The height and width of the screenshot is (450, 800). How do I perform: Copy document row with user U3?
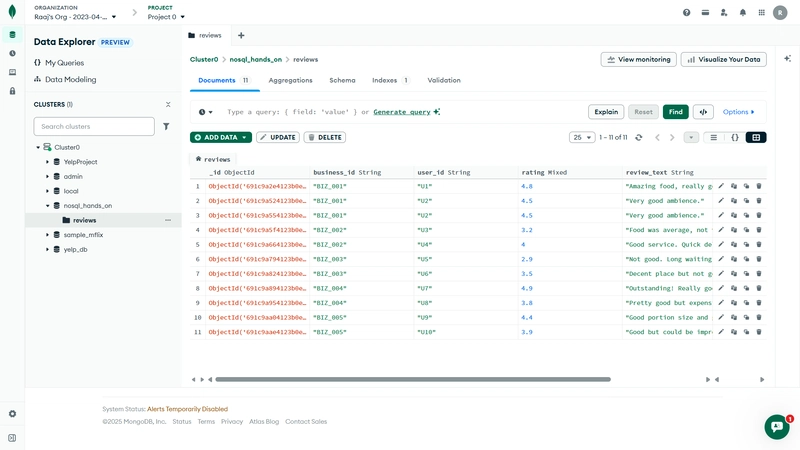(734, 230)
